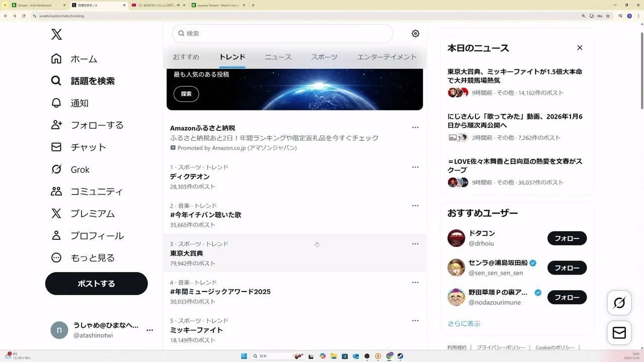This screenshot has height=362, width=644.
Task: Click the 検索 search field
Action: point(282,34)
